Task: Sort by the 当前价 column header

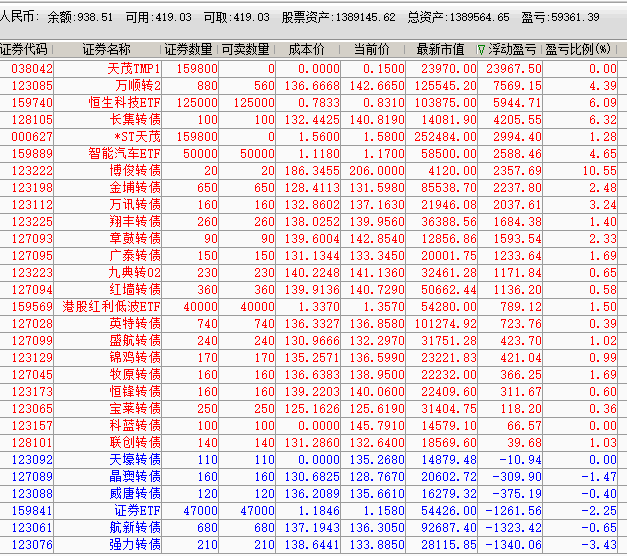Action: click(371, 50)
